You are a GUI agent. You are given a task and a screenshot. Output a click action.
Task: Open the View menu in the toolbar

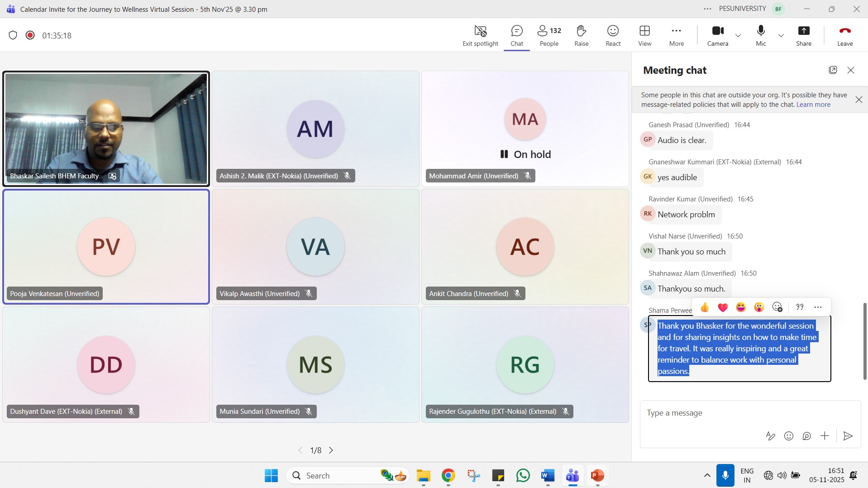[x=644, y=35]
